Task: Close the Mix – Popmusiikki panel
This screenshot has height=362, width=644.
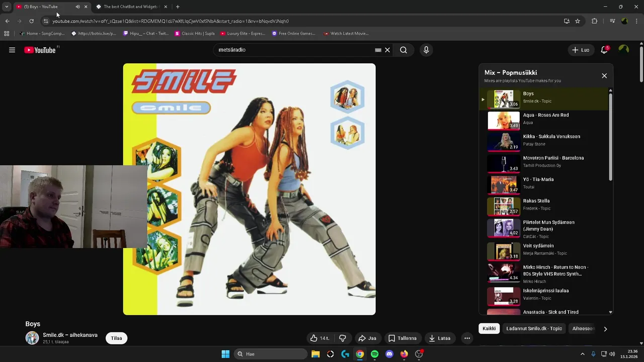Action: coord(604,75)
